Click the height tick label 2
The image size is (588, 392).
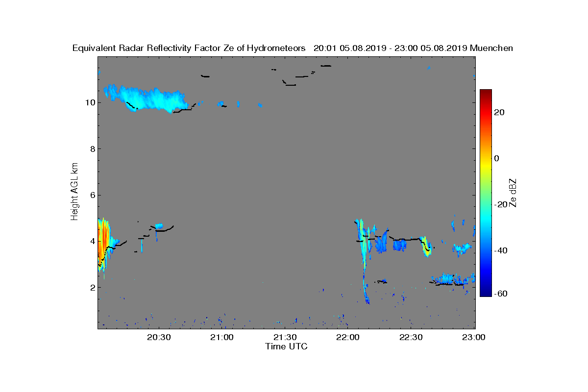pos(92,287)
